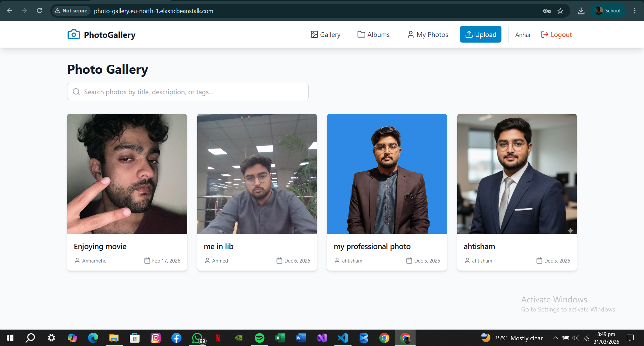Expand the system tray hidden icons chevron

click(x=555, y=338)
